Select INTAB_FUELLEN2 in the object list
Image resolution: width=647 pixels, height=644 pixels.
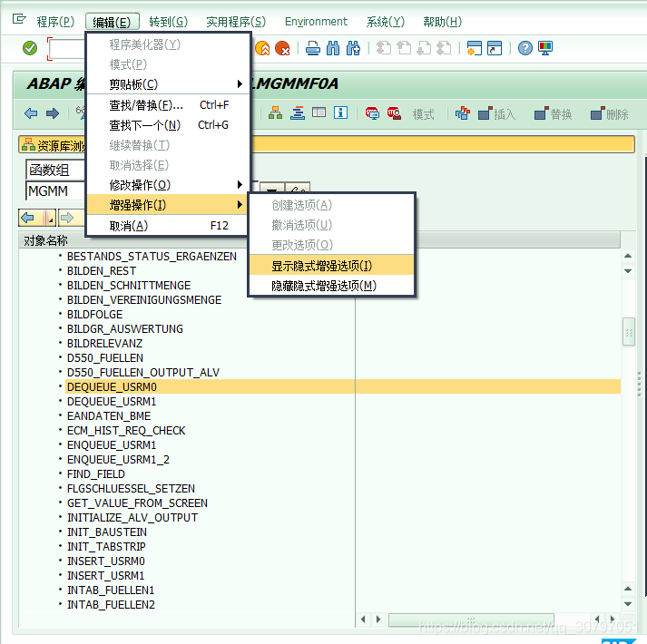tap(111, 604)
